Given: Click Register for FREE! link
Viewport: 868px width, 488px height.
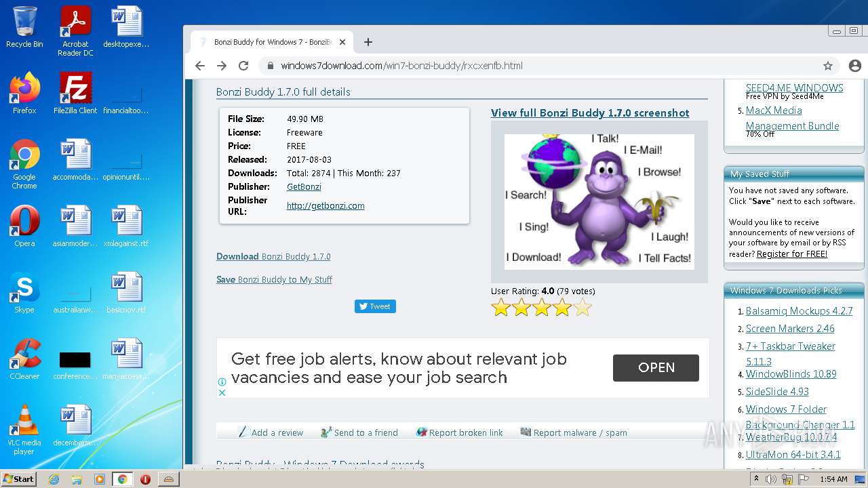Looking at the screenshot, I should coord(792,254).
